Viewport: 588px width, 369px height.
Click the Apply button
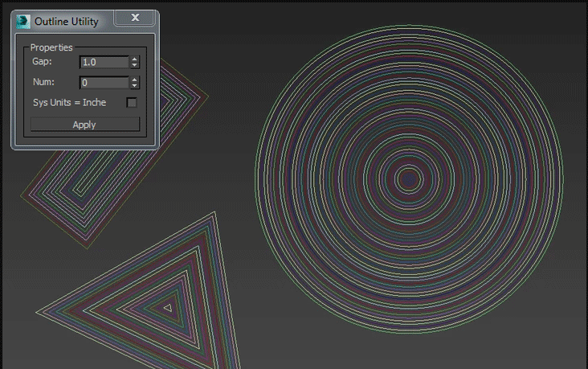point(85,125)
